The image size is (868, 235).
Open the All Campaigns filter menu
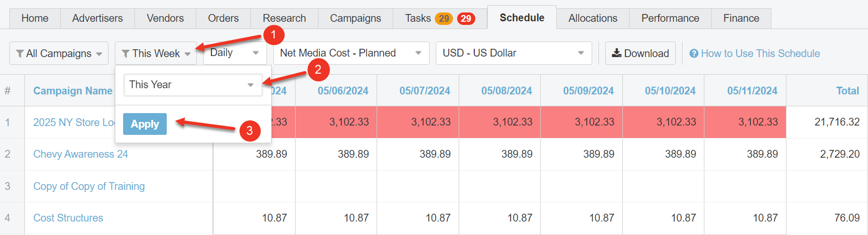tap(59, 53)
